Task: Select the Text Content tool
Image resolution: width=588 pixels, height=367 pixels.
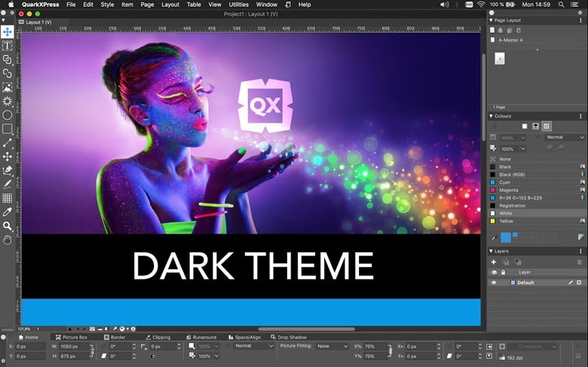Action: click(7, 46)
